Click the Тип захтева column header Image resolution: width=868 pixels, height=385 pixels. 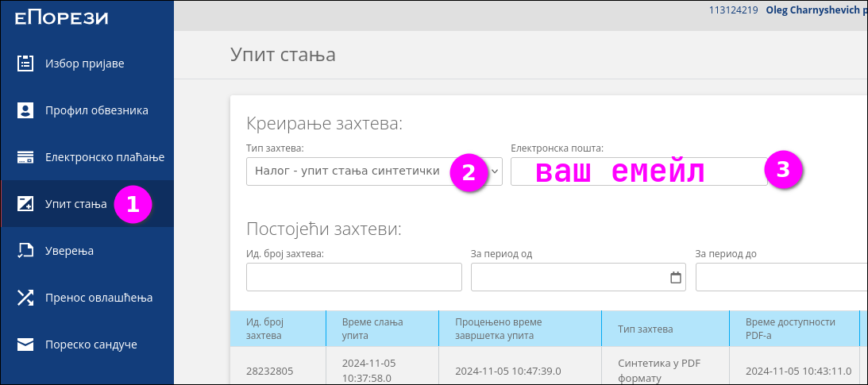point(646,329)
